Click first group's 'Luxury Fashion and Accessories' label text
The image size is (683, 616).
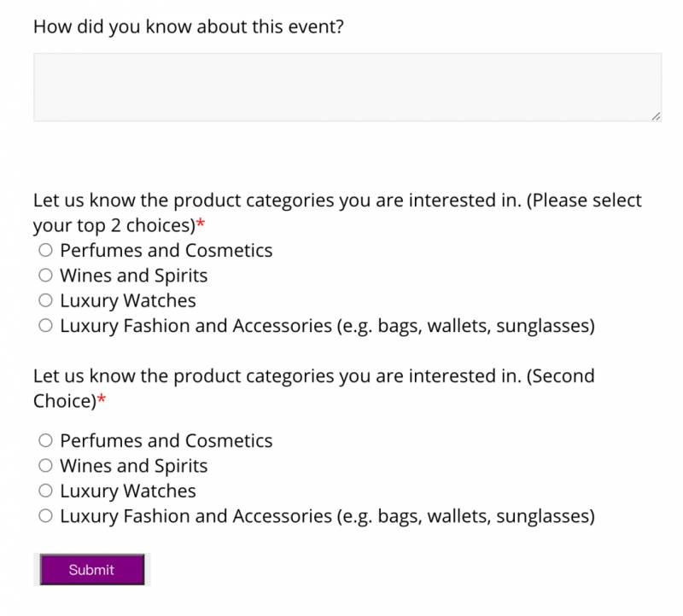click(x=327, y=325)
